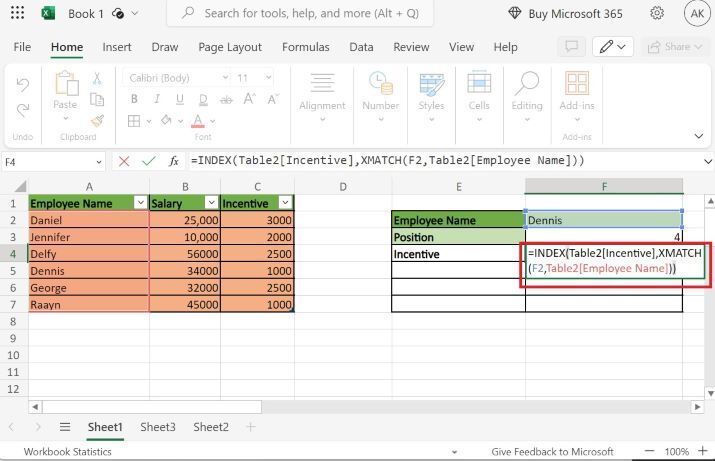Viewport: 715px width, 461px height.
Task: Click the zoom in plus button
Action: click(x=652, y=452)
